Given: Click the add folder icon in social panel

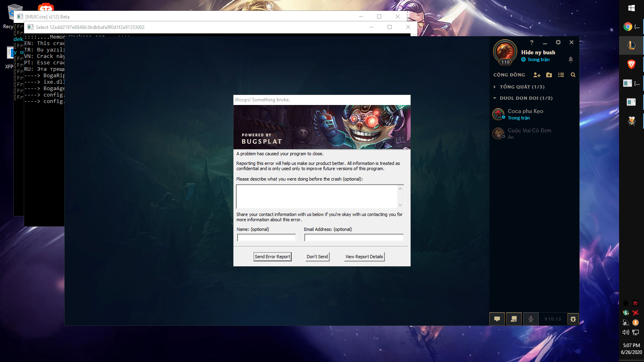Looking at the screenshot, I should [549, 75].
